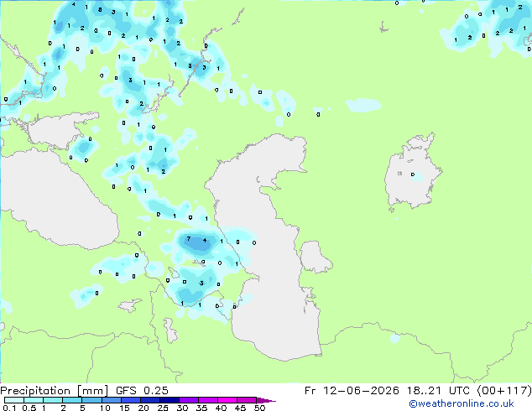Image resolution: width=532 pixels, height=411 pixels.
Task: Select the legend swatch between 15 and 20
Action: pyautogui.click(x=131, y=400)
